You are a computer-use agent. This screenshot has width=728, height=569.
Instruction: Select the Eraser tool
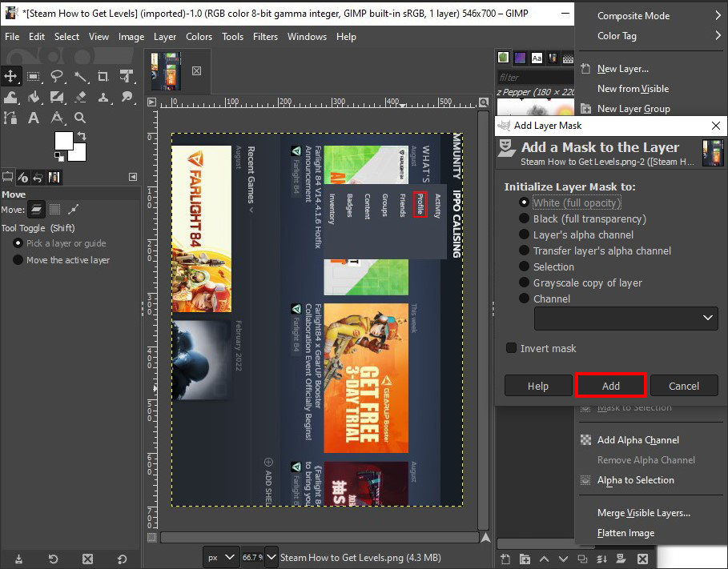pyautogui.click(x=80, y=98)
